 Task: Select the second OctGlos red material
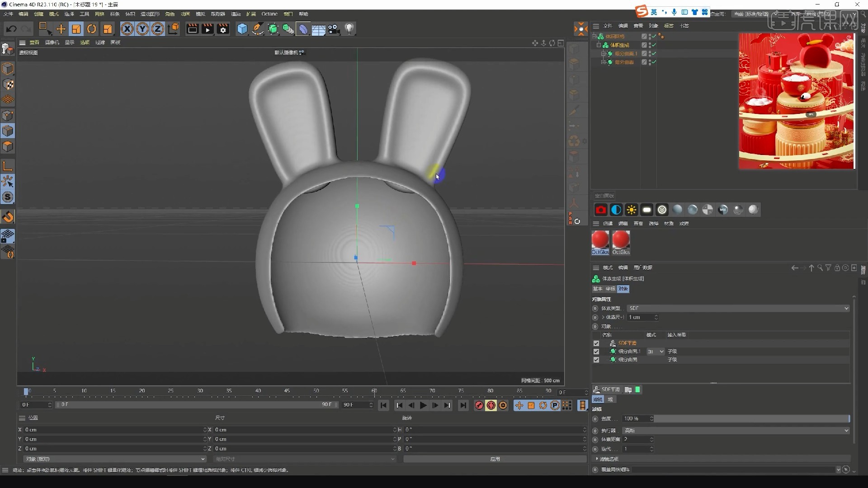(x=621, y=243)
